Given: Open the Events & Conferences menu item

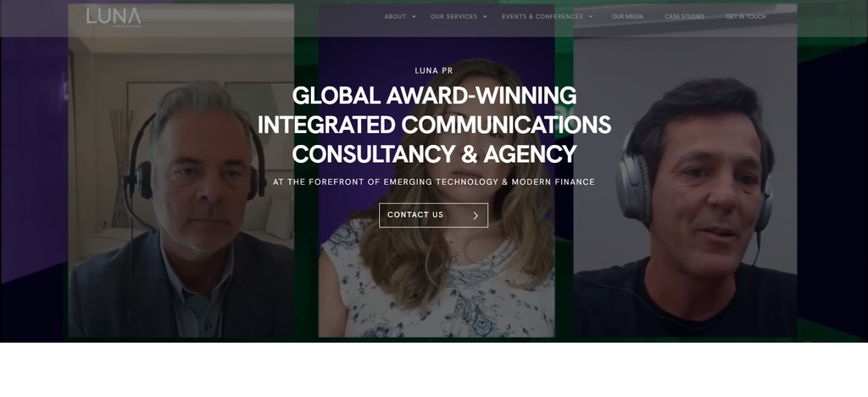Looking at the screenshot, I should point(542,17).
